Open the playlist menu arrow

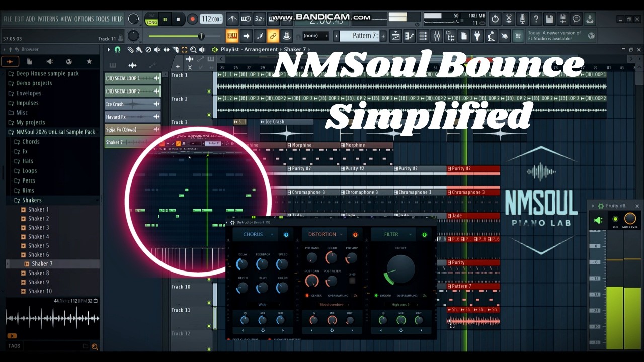tap(109, 50)
